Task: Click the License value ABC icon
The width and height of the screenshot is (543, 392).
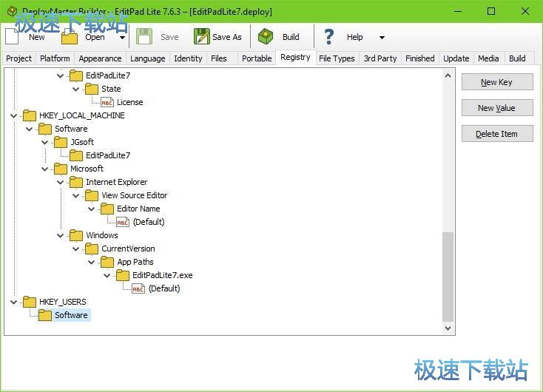Action: [107, 102]
